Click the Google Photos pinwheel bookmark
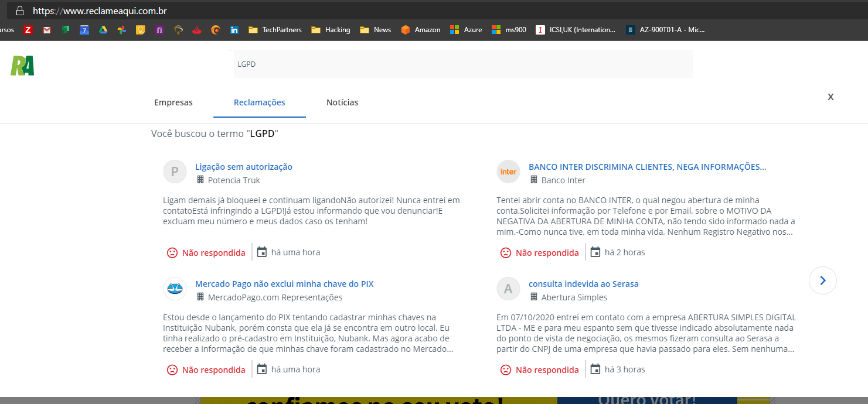The height and width of the screenshot is (404, 868). coord(121,30)
